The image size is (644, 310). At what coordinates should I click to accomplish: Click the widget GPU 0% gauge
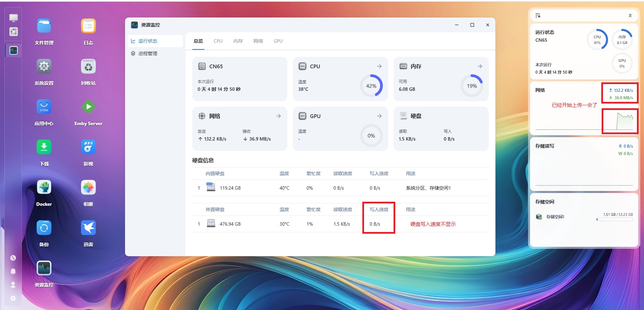pyautogui.click(x=622, y=63)
